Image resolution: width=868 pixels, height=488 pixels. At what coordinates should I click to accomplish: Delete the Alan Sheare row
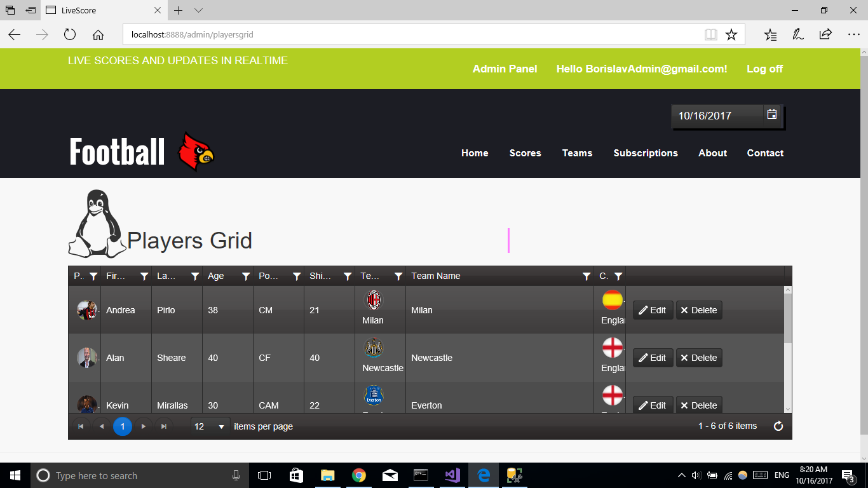pos(699,358)
